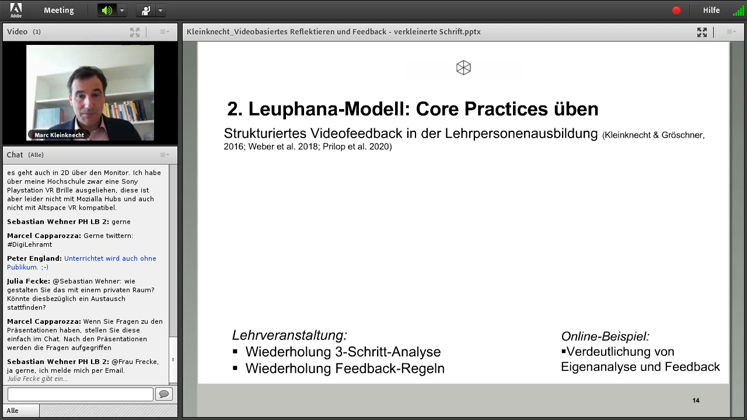Click the red recording indicator
747x420 pixels.
(x=676, y=10)
